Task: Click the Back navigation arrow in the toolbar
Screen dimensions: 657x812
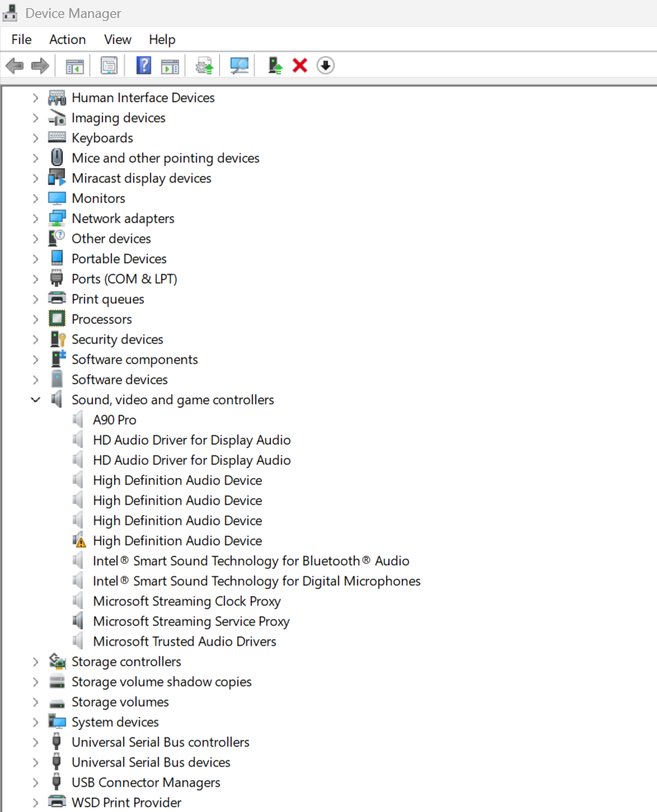Action: (14, 66)
